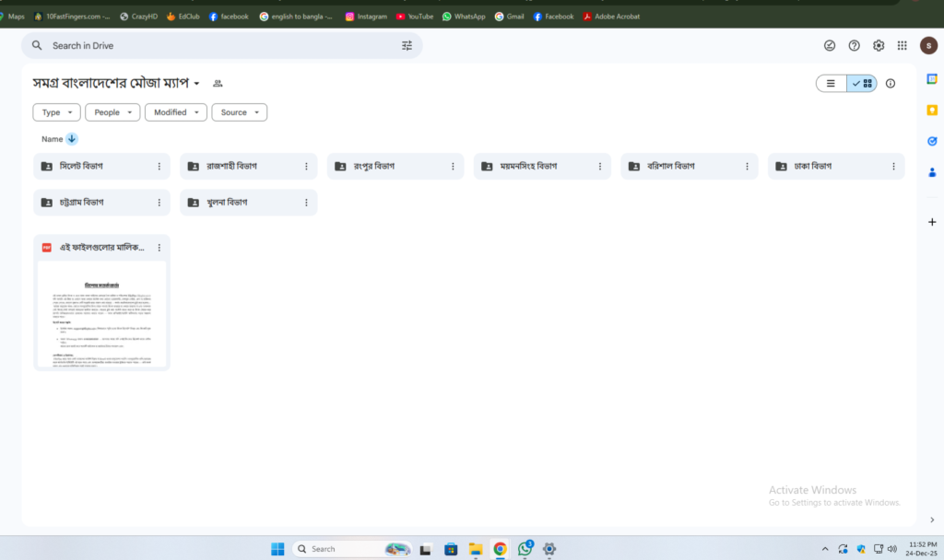Image resolution: width=944 pixels, height=560 pixels.
Task: Open Google Keep from side panel
Action: pos(932,111)
